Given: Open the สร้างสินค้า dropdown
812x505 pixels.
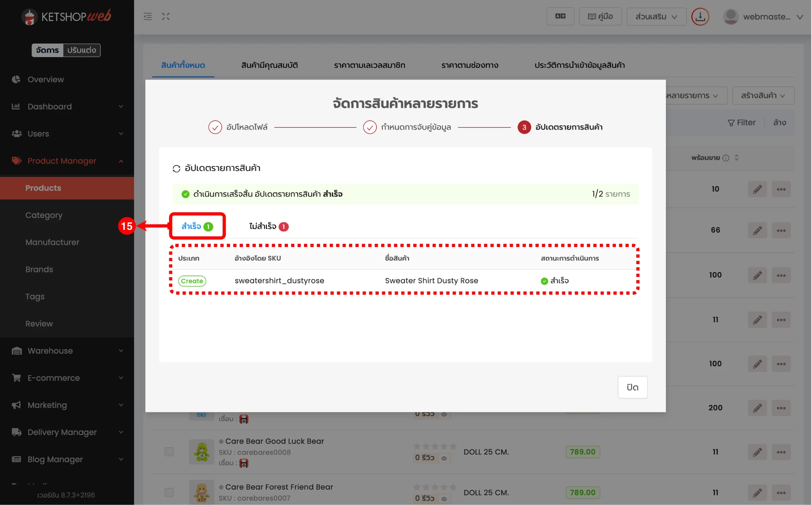Looking at the screenshot, I should (763, 96).
